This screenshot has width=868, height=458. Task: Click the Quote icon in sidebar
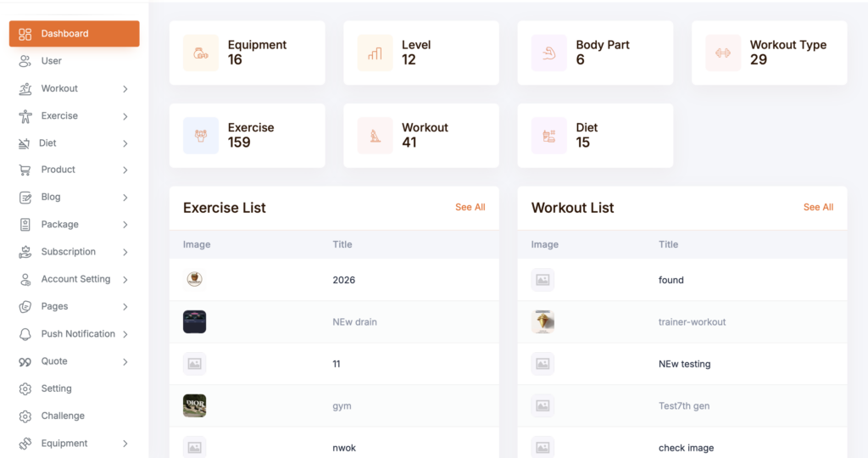click(x=25, y=361)
